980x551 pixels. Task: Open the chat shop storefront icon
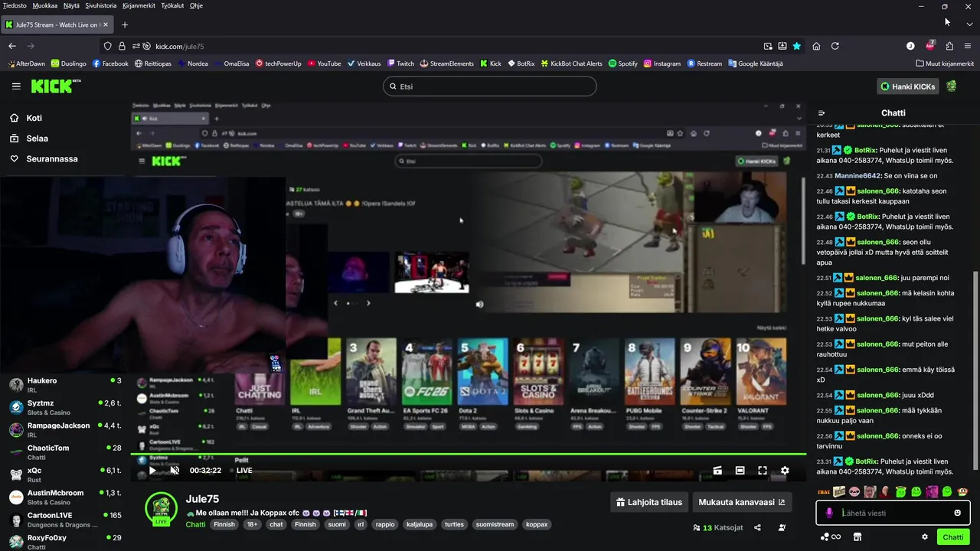point(857,537)
